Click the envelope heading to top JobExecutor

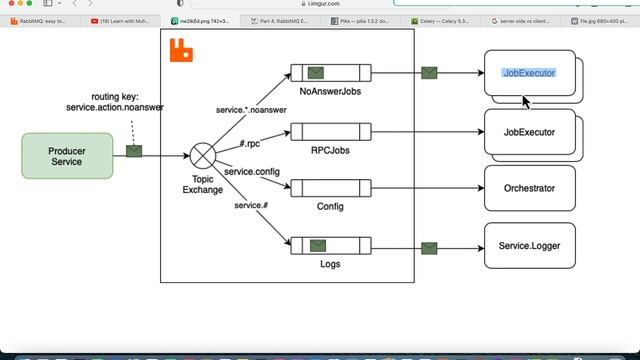pyautogui.click(x=429, y=73)
